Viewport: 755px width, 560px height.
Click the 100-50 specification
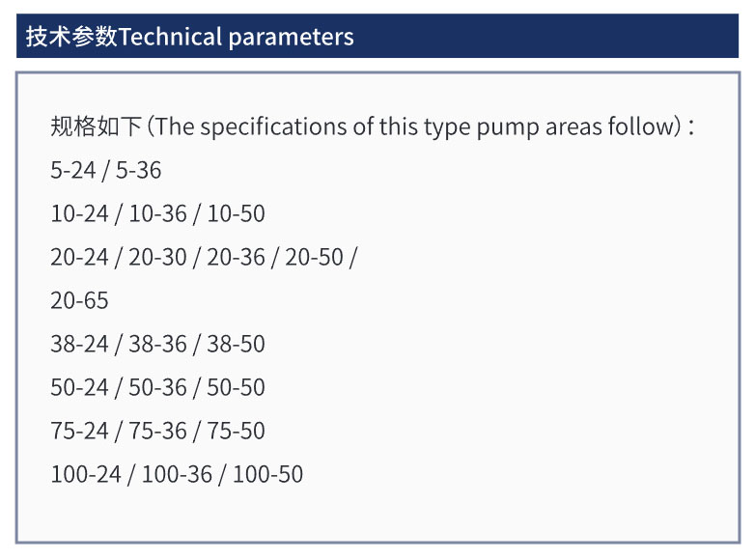267,475
